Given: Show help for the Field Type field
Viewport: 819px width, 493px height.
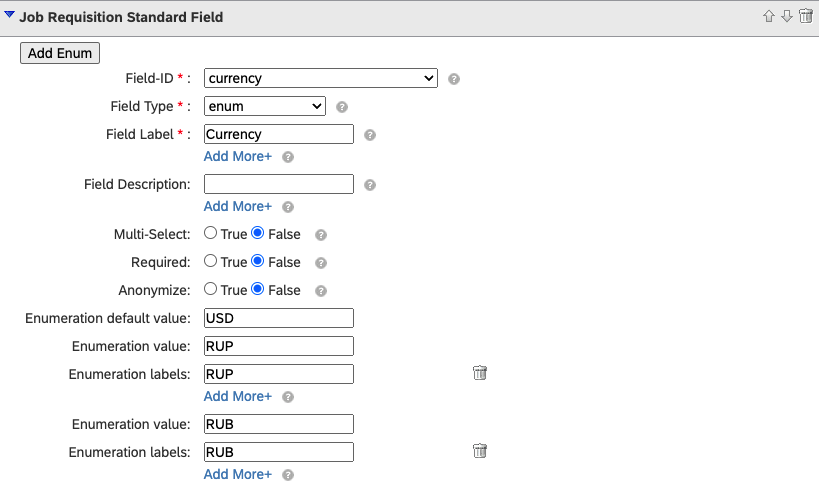Looking at the screenshot, I should [x=342, y=107].
